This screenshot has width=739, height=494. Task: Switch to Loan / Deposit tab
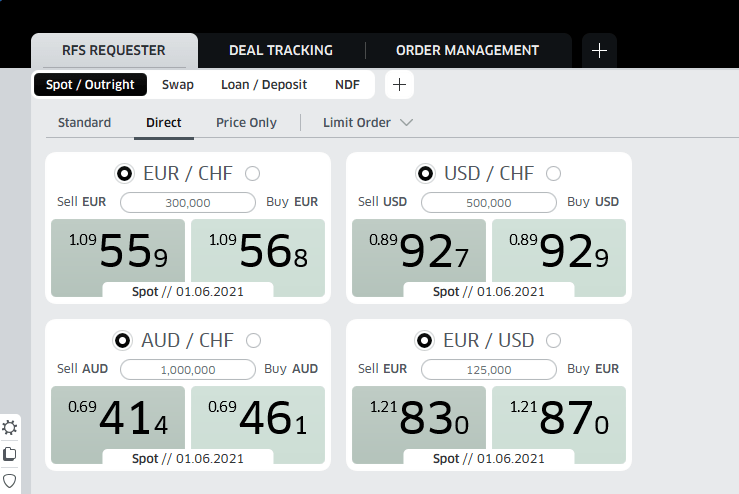click(264, 85)
